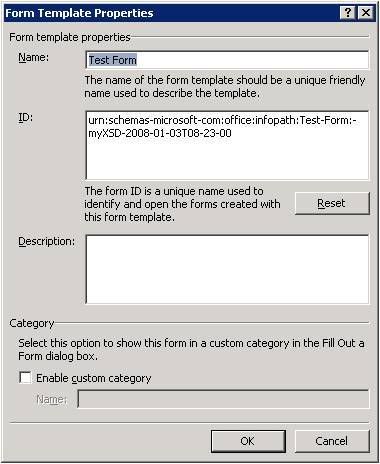Viewport: 380px width, 464px height.
Task: Click inside the empty Description box
Action: coord(227,269)
